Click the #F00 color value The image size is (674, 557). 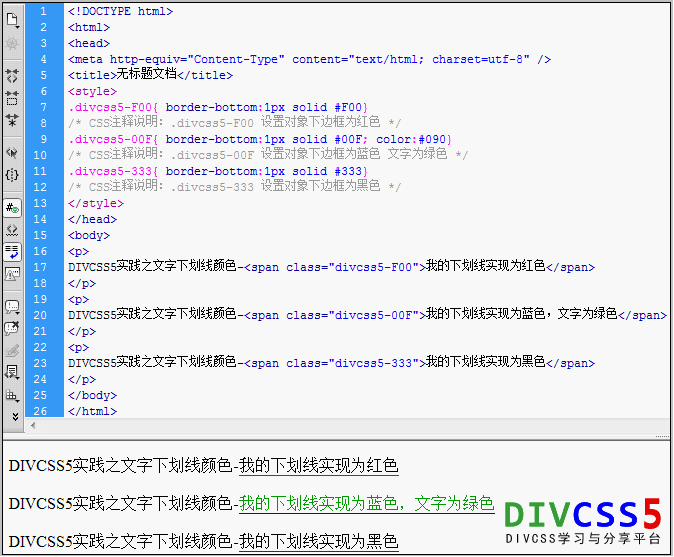point(348,107)
